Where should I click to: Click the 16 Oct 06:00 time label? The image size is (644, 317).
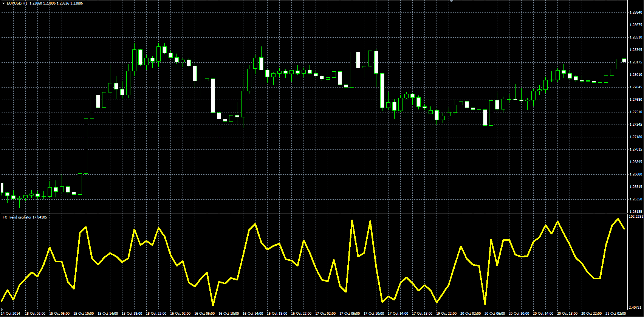coord(204,313)
